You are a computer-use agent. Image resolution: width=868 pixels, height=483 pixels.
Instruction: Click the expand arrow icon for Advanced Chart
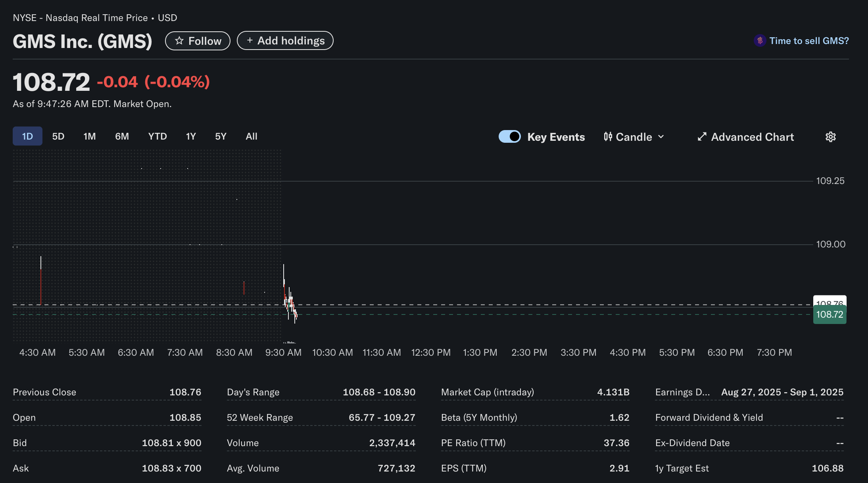tap(702, 137)
